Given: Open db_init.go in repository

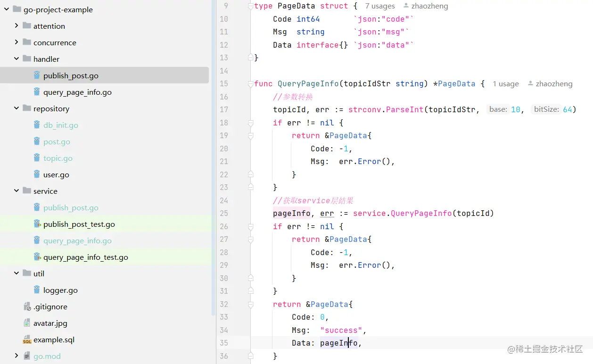Looking at the screenshot, I should click(61, 125).
